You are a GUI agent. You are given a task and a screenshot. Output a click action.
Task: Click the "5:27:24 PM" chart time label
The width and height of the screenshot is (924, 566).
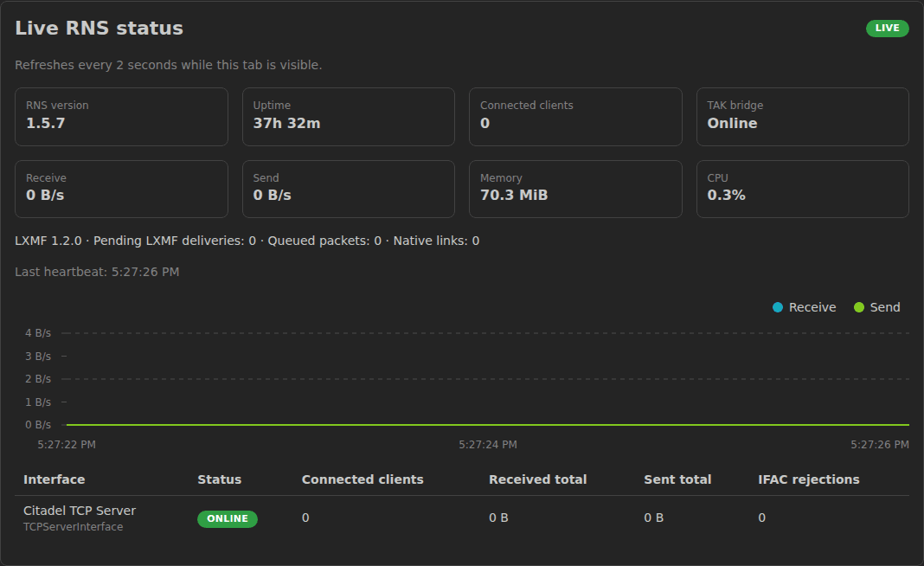pos(488,445)
